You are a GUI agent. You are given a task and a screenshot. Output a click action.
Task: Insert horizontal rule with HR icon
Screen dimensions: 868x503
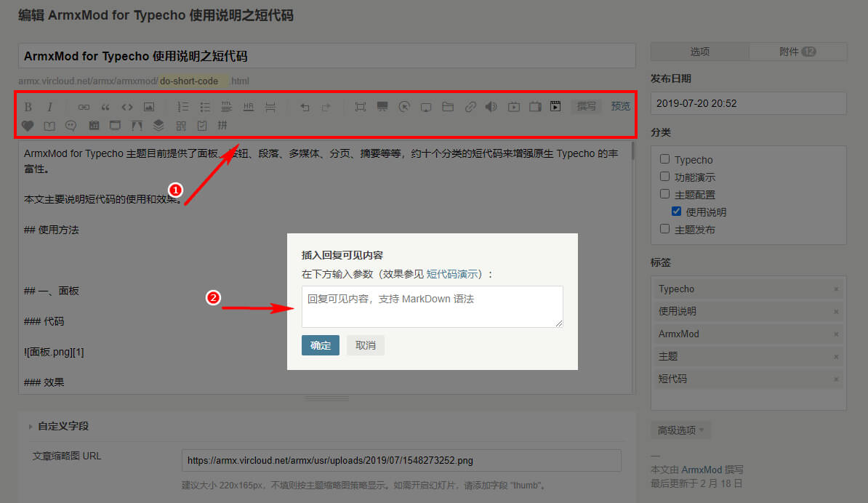(249, 107)
